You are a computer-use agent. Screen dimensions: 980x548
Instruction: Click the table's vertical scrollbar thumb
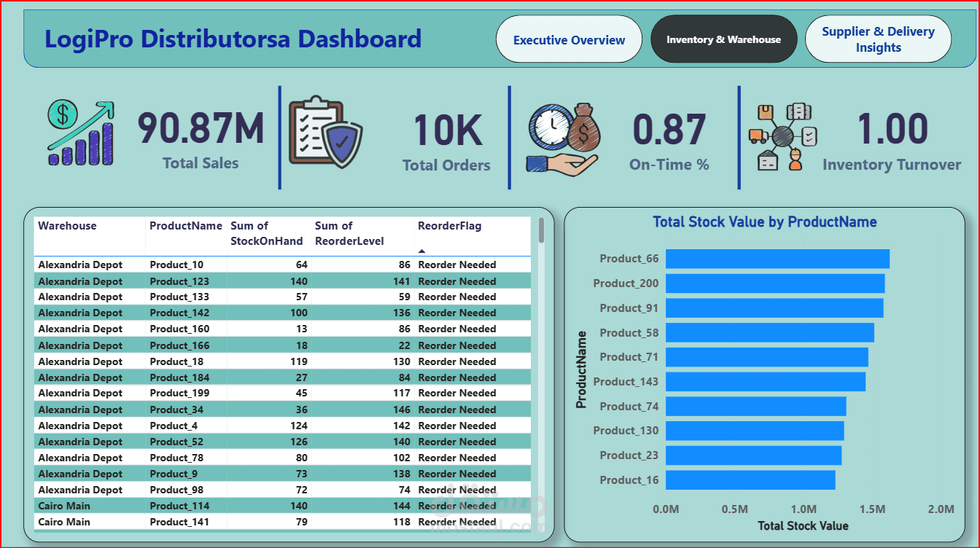tap(541, 230)
